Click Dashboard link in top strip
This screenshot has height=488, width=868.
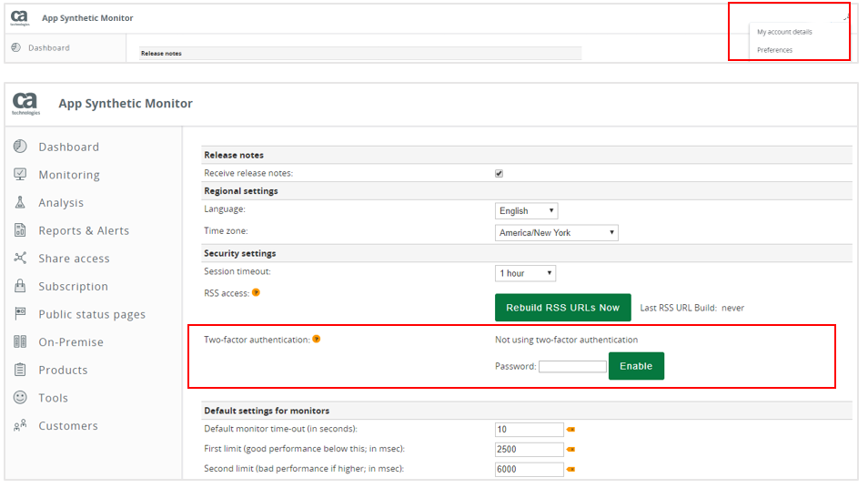pos(49,47)
